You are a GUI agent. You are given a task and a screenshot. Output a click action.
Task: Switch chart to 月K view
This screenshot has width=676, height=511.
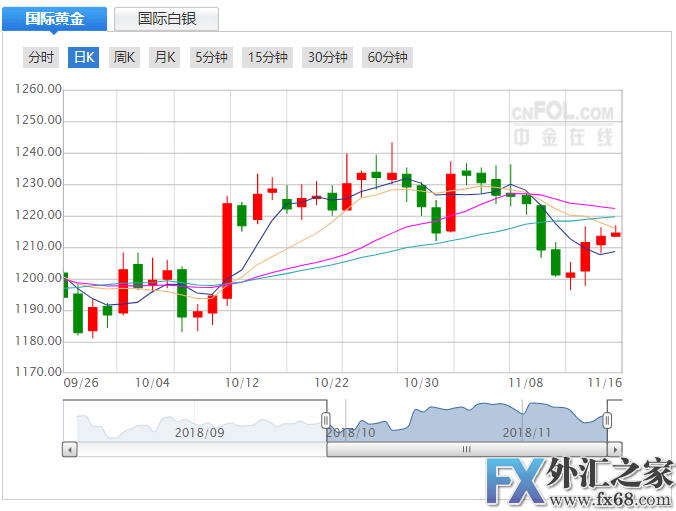[x=164, y=57]
